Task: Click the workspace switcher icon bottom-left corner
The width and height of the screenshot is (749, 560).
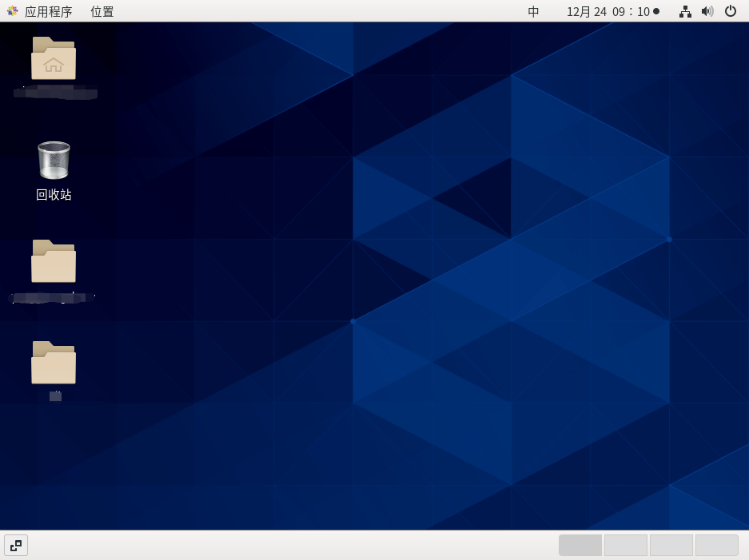Action: tap(16, 545)
